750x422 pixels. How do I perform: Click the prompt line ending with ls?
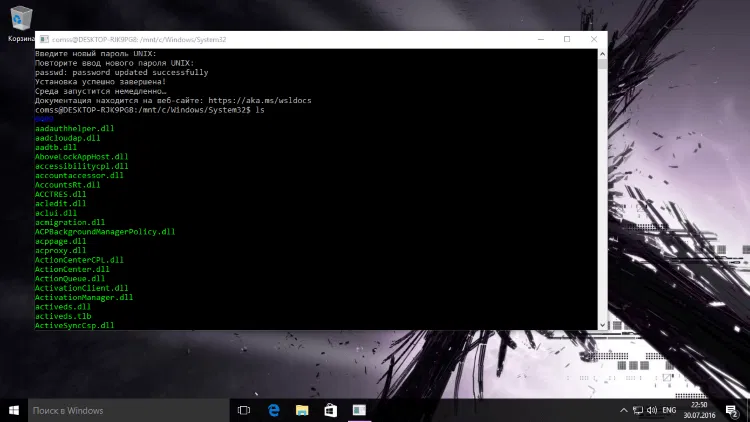(150, 110)
